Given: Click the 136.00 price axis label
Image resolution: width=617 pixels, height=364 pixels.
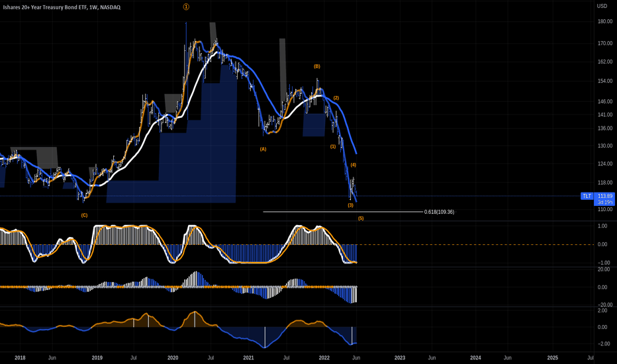Looking at the screenshot, I should point(605,128).
